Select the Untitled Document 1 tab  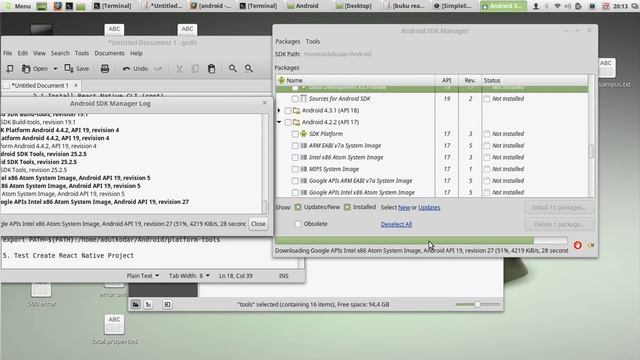[40, 85]
